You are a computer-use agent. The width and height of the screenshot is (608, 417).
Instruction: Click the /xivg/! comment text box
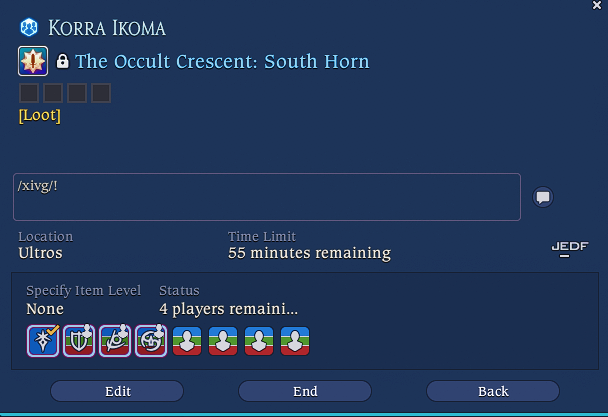point(267,197)
